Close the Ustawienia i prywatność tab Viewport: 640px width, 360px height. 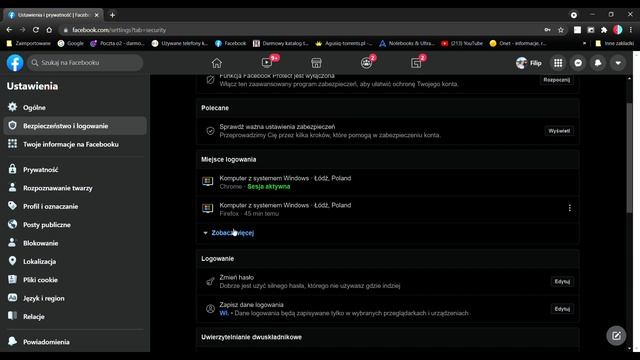97,15
